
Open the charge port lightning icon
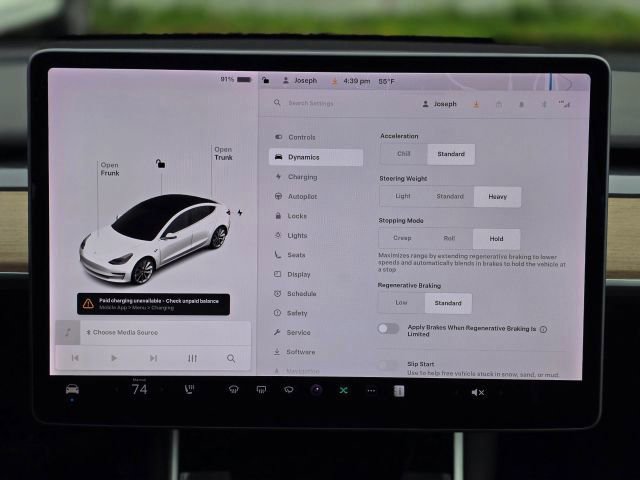pos(240,213)
